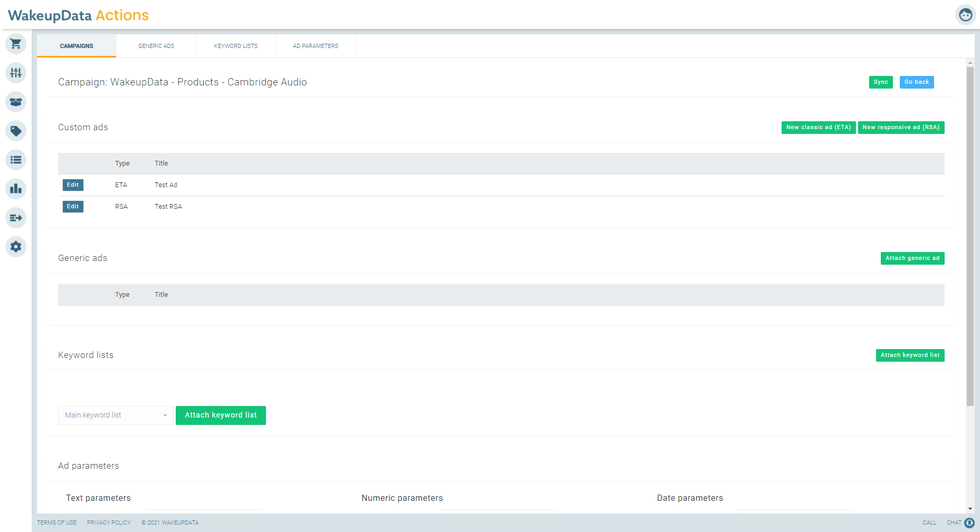Click the Date parameters heading
The width and height of the screenshot is (980, 532).
tap(690, 498)
